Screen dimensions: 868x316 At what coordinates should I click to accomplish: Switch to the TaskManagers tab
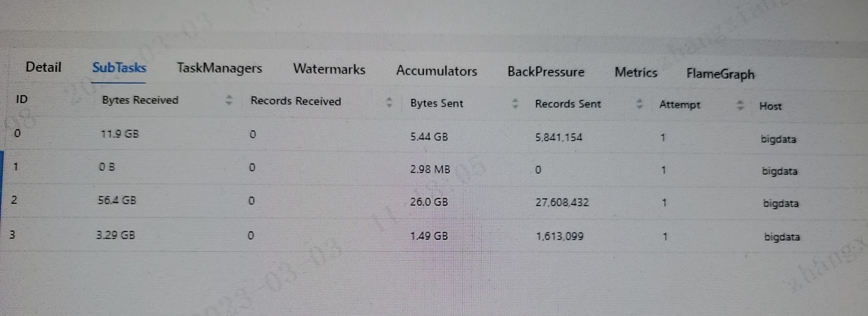point(219,68)
